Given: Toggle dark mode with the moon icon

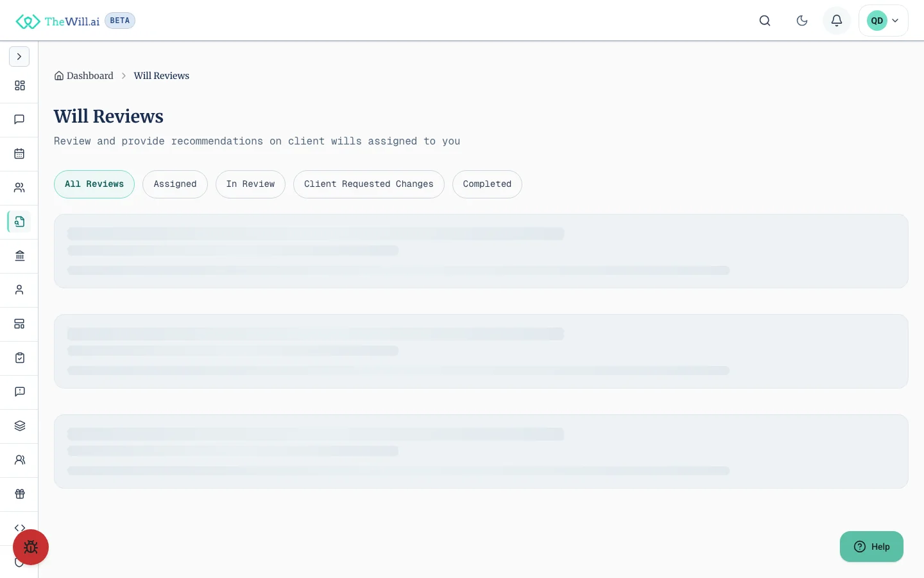Looking at the screenshot, I should point(802,21).
